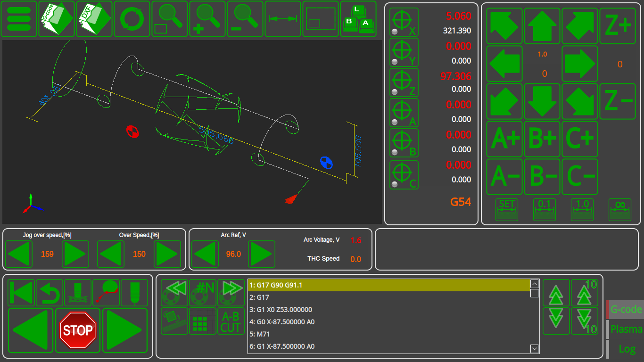Select G-code line 3: G1 X0 Z53.000000

(389, 310)
